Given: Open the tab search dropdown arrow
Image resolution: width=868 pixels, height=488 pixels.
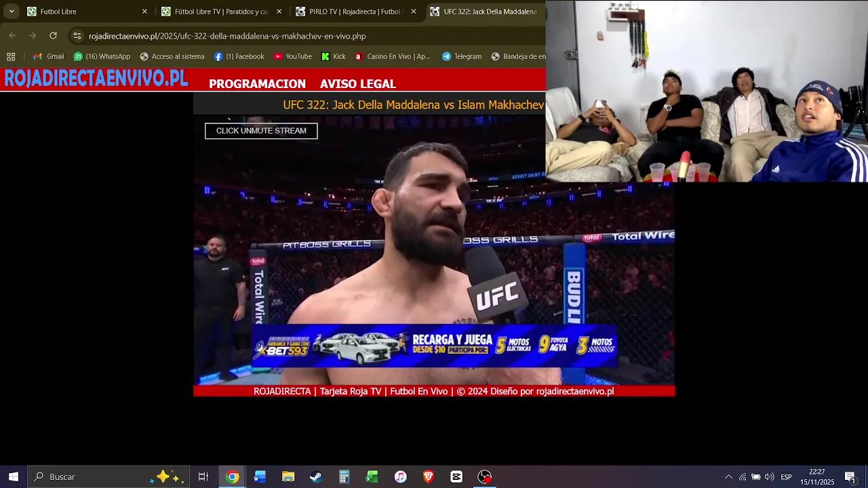Looking at the screenshot, I should [x=12, y=12].
